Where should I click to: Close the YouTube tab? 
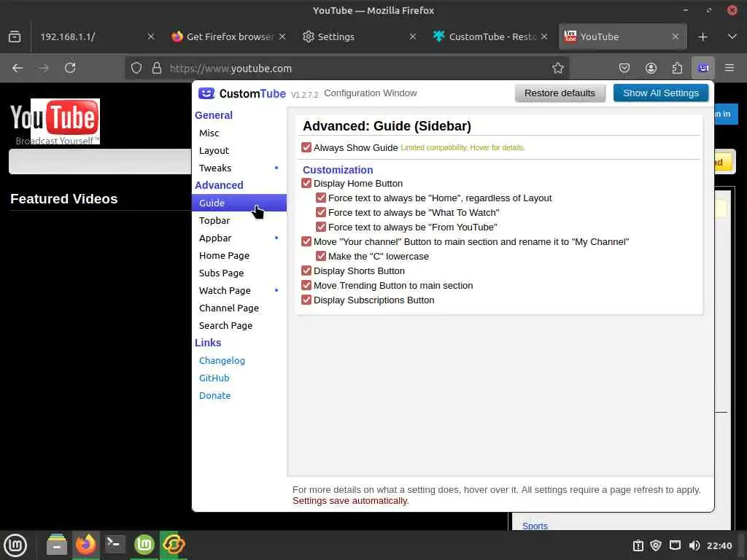pyautogui.click(x=675, y=36)
